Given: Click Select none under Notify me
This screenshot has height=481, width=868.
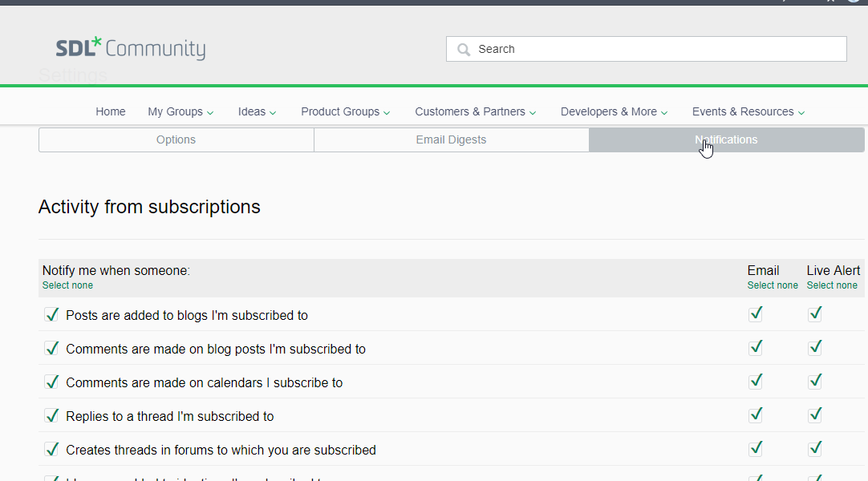Looking at the screenshot, I should (x=67, y=285).
